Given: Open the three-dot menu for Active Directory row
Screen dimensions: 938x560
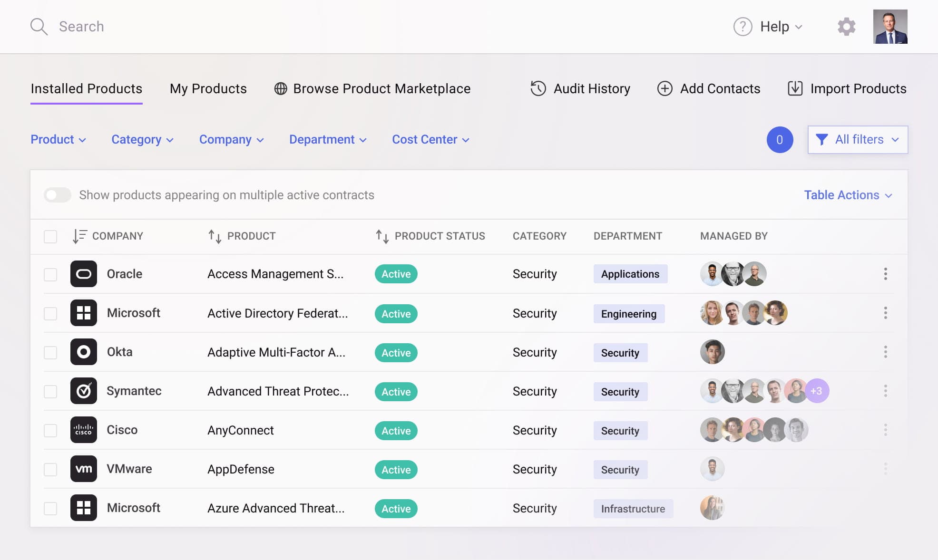Looking at the screenshot, I should click(x=885, y=313).
